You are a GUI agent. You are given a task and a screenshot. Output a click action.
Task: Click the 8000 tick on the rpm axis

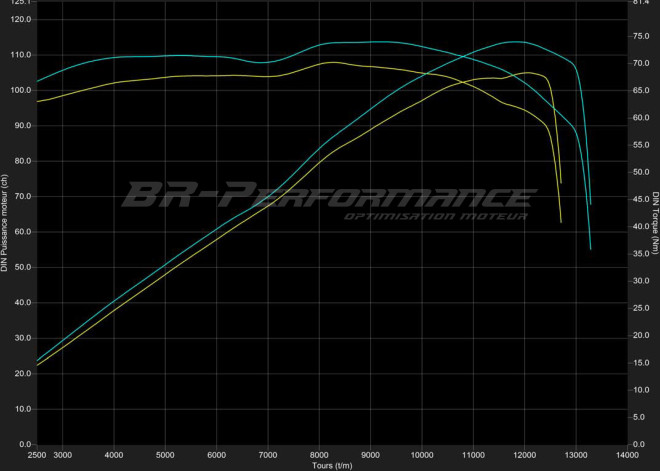tap(319, 454)
